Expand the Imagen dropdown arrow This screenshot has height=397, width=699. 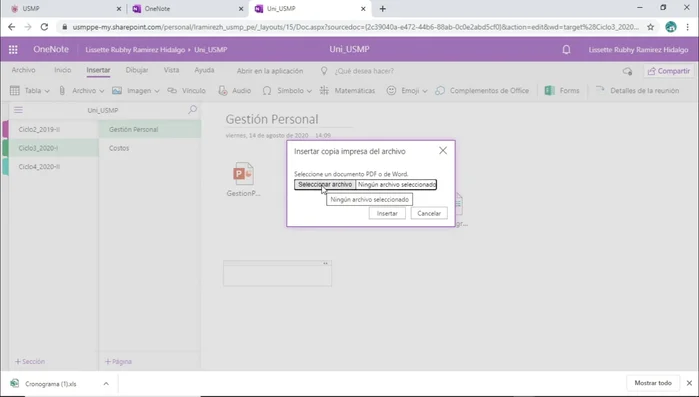click(x=157, y=91)
